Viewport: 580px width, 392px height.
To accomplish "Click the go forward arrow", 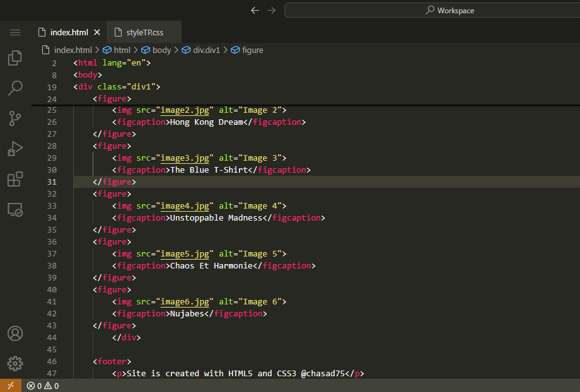I will [x=272, y=10].
